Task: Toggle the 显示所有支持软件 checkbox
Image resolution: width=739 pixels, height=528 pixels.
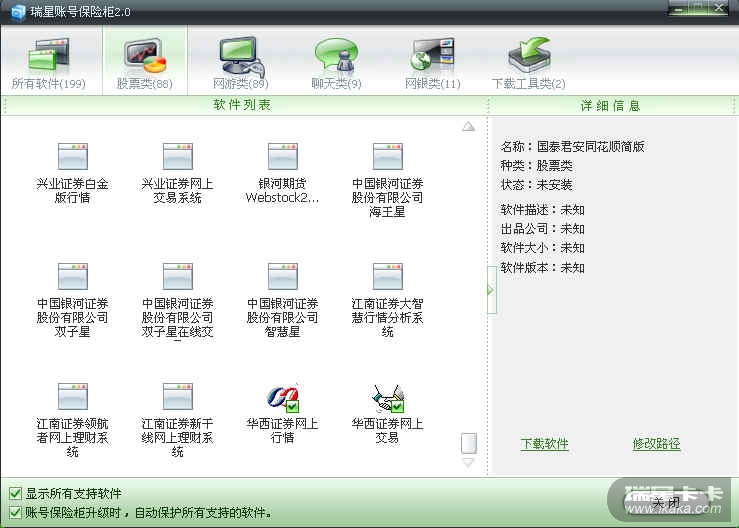Action: [x=15, y=494]
